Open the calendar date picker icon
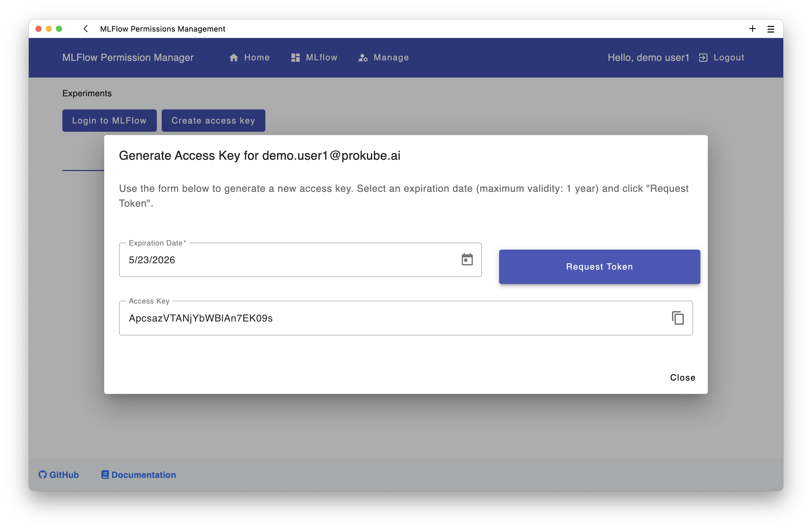Screen dimensions: 812x529 point(467,260)
